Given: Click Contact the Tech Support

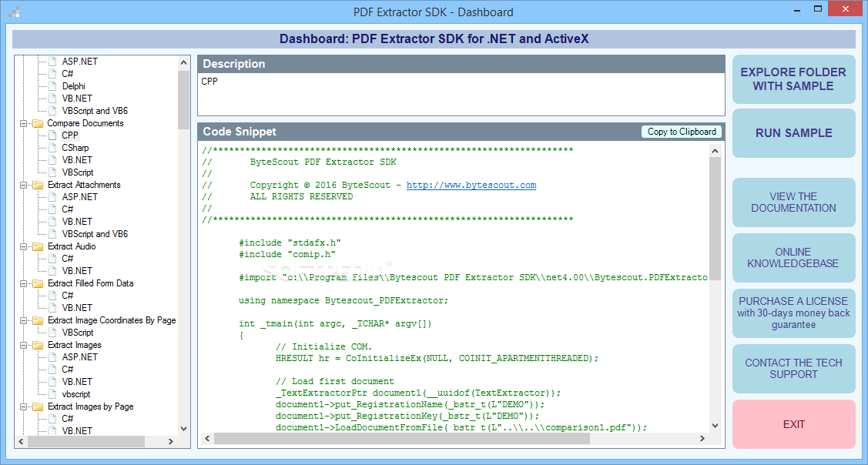Looking at the screenshot, I should [x=794, y=368].
